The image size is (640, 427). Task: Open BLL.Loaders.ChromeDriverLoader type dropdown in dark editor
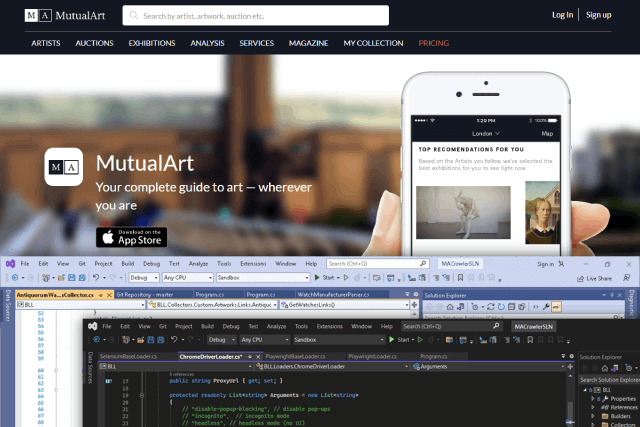point(332,367)
